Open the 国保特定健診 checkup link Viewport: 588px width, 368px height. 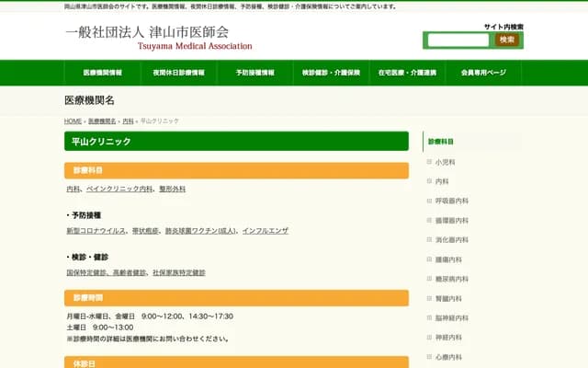pyautogui.click(x=86, y=272)
